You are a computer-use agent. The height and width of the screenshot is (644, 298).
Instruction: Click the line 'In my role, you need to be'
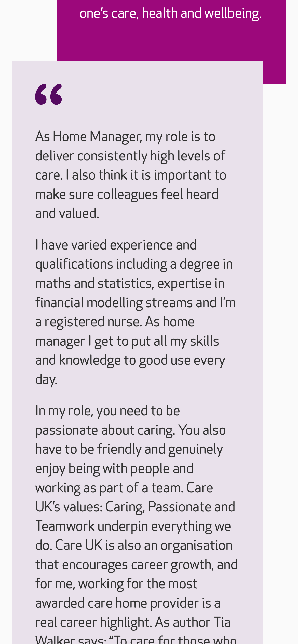[107, 411]
